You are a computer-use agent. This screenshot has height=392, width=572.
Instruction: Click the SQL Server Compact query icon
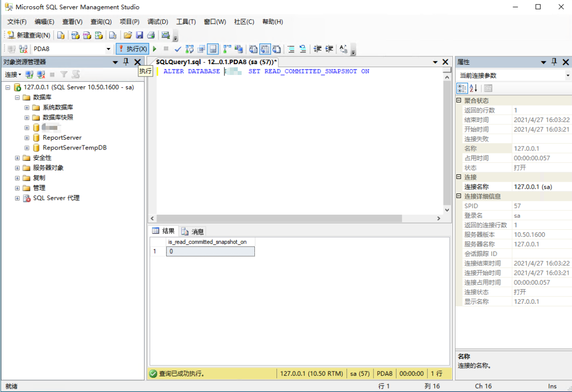coord(113,35)
